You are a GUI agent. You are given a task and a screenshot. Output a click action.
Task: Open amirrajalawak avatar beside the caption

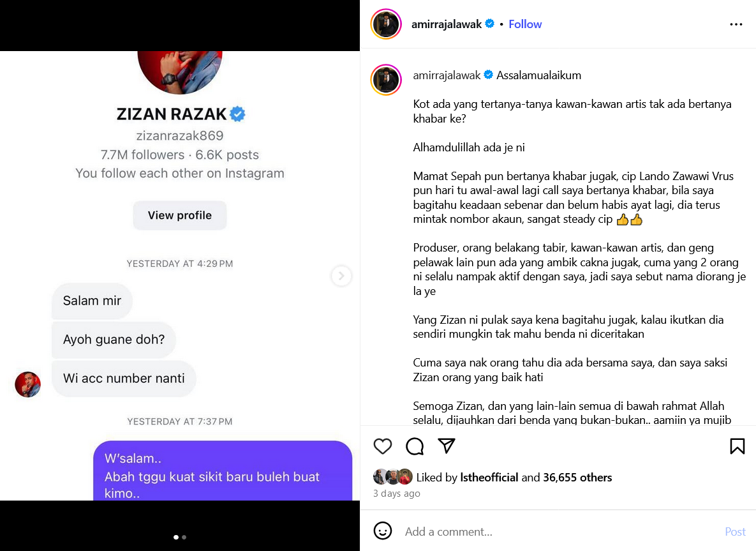pos(386,80)
